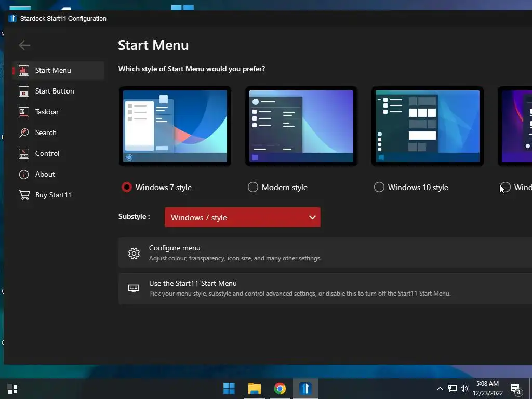Image resolution: width=532 pixels, height=399 pixels.
Task: Click the "Windows 7 style" radio label text
Action: click(x=164, y=188)
